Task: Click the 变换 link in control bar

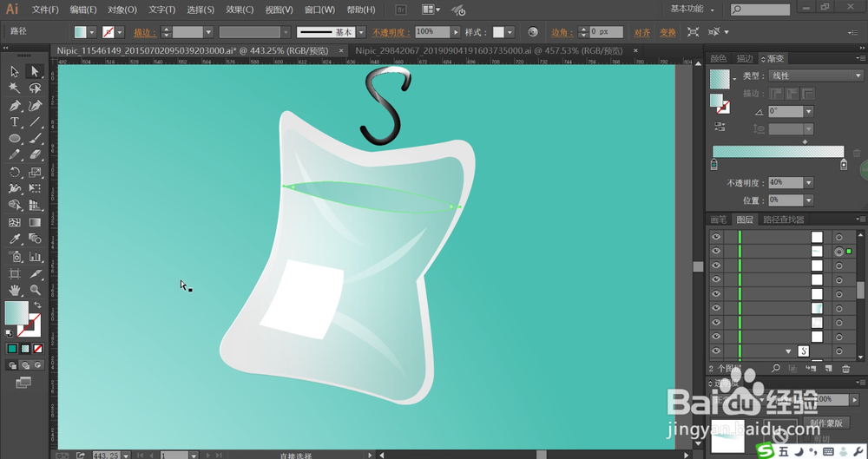Action: tap(667, 33)
